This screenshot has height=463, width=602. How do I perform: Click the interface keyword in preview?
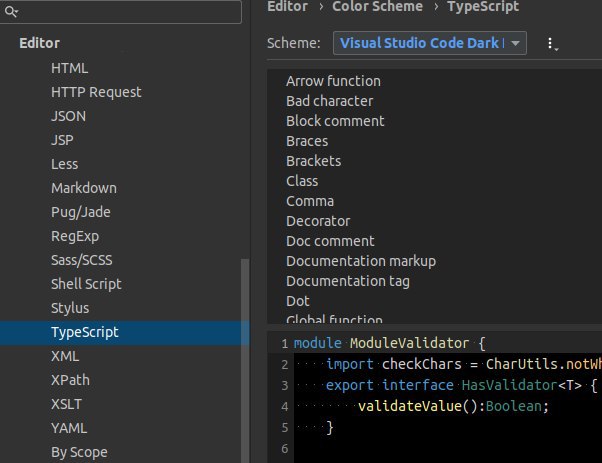coord(418,385)
